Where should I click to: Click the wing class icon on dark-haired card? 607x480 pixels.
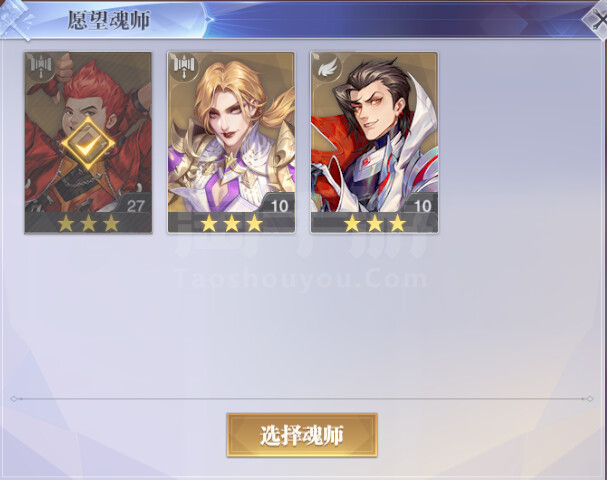pos(328,68)
